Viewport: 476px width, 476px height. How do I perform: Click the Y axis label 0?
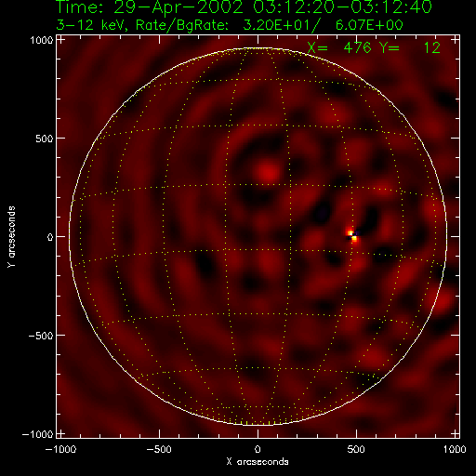pyautogui.click(x=50, y=237)
